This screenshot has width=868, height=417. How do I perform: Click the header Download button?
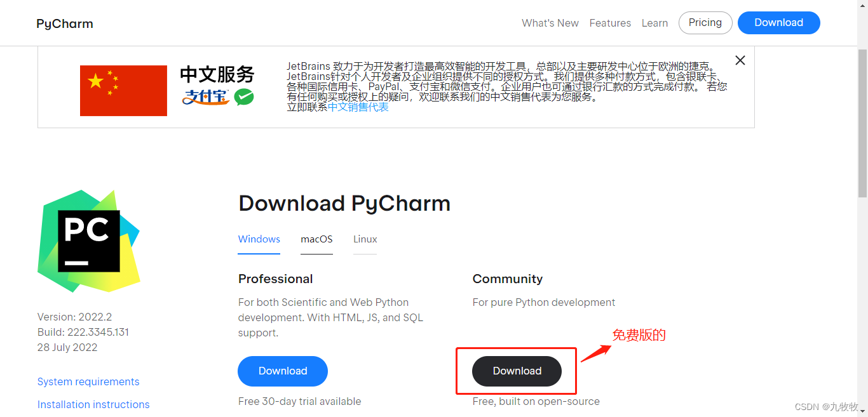click(x=778, y=22)
